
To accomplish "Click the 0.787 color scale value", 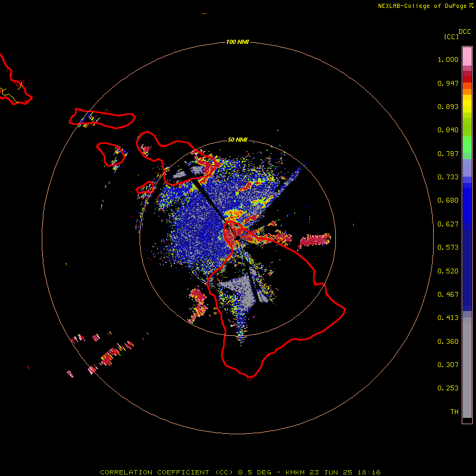I will pyautogui.click(x=448, y=153).
